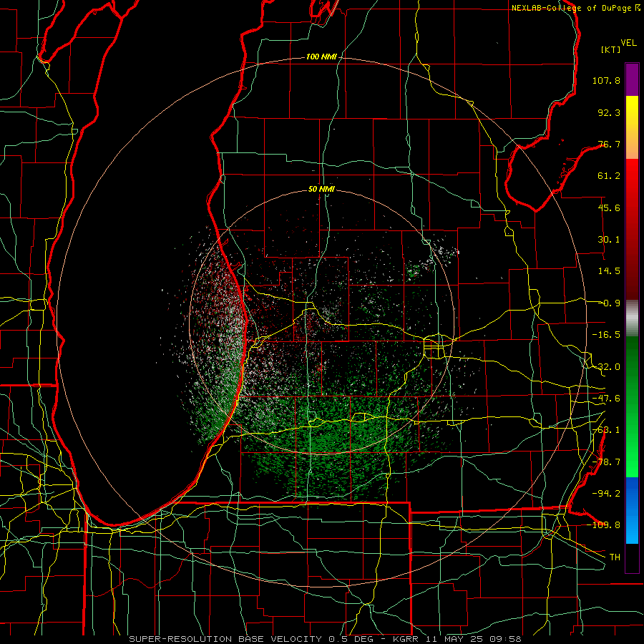The width and height of the screenshot is (644, 644).
Task: Click the bright red segment of the velocity scale
Action: click(x=632, y=177)
